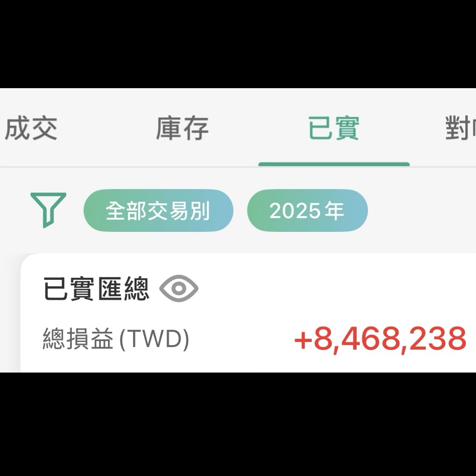Select the +8,468,238 profit amount
This screenshot has width=476, height=476.
pyautogui.click(x=380, y=338)
